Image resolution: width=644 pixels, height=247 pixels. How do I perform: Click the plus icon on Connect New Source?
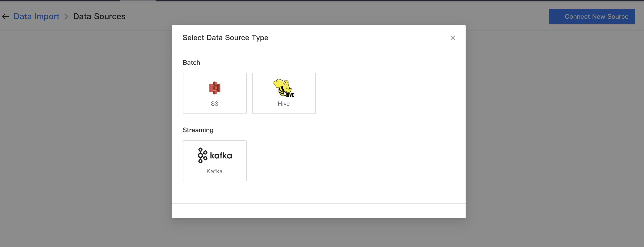click(558, 16)
